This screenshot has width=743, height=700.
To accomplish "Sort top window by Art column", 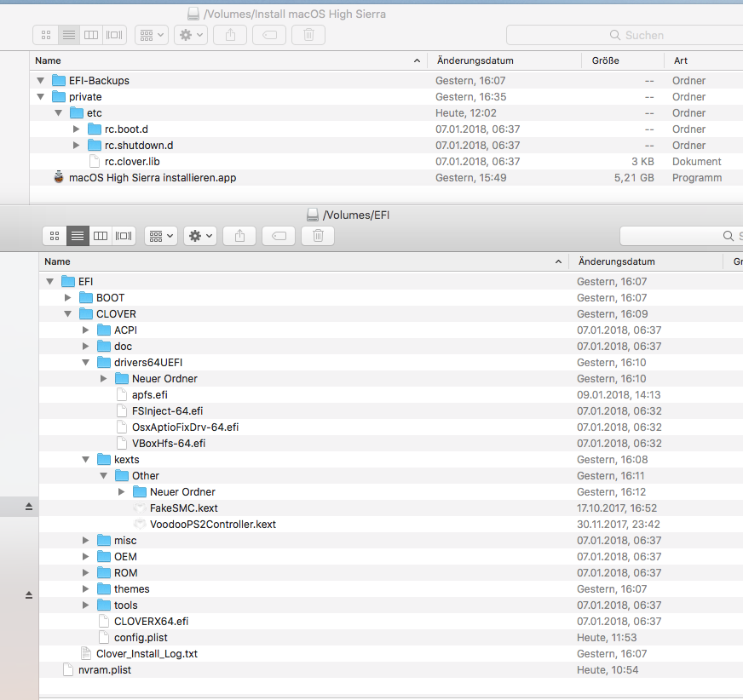I will 704,60.
